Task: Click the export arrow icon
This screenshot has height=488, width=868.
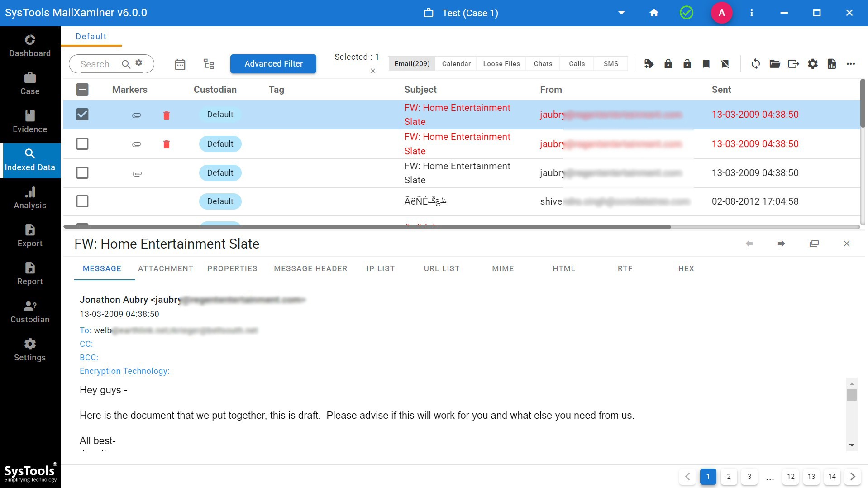Action: [794, 64]
